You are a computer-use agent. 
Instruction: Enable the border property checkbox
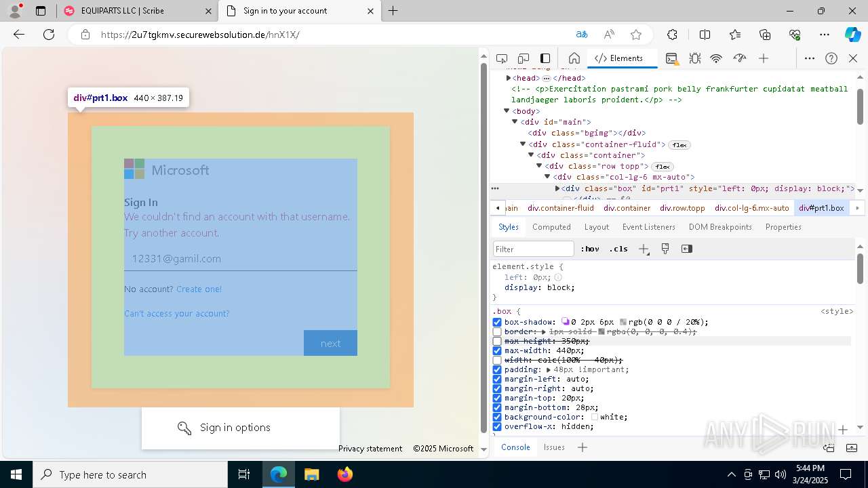(497, 332)
